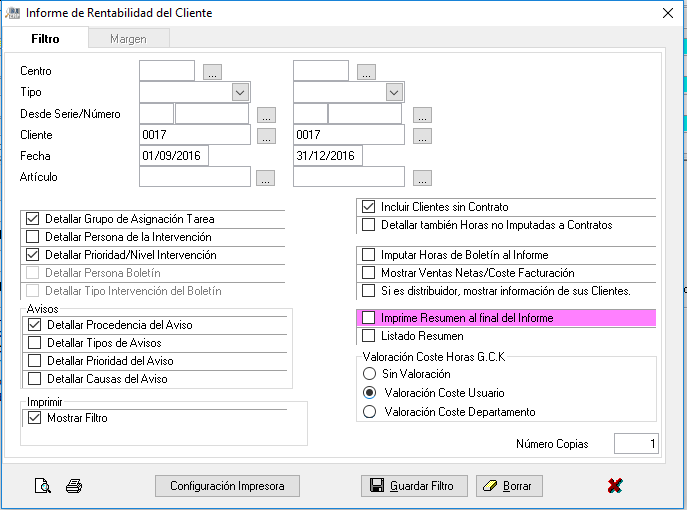The image size is (687, 510).
Task: Open lookup button next to first Centro field
Action: (212, 72)
